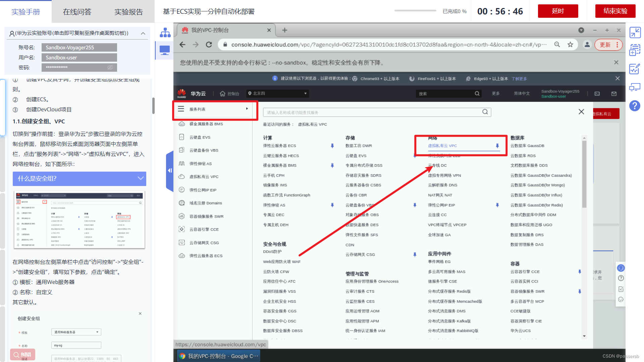
Task: Open the tab search dropdown in Chrome
Action: [581, 30]
